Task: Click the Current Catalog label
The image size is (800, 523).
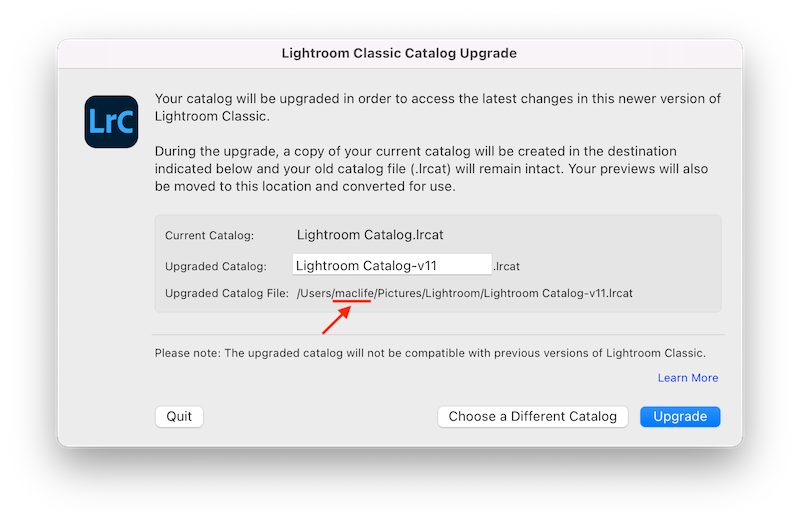Action: pos(210,236)
